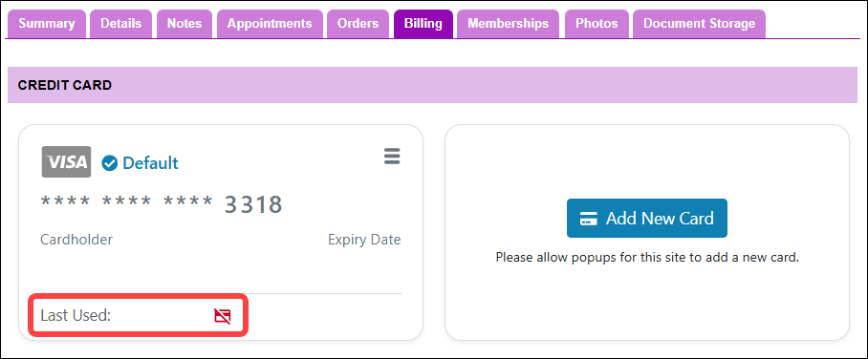This screenshot has height=359, width=868.
Task: Switch to the Memberships tab
Action: [509, 24]
